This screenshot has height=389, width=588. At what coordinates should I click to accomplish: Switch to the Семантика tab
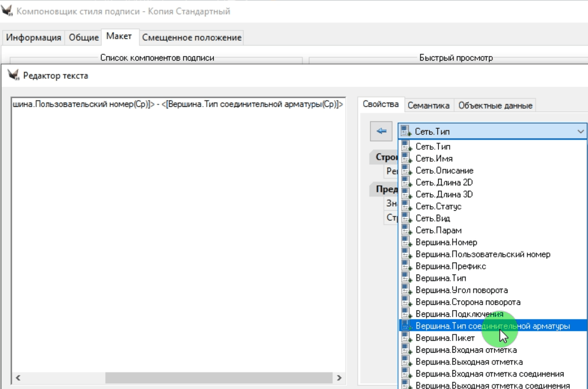(428, 106)
